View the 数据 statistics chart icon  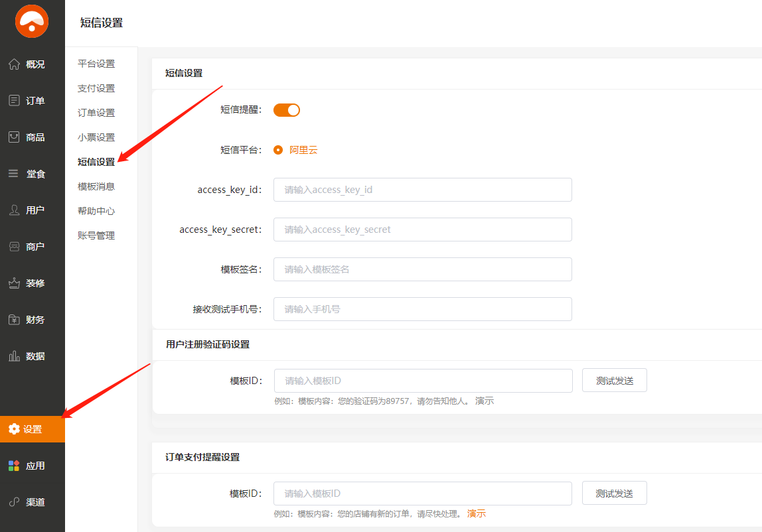click(14, 356)
